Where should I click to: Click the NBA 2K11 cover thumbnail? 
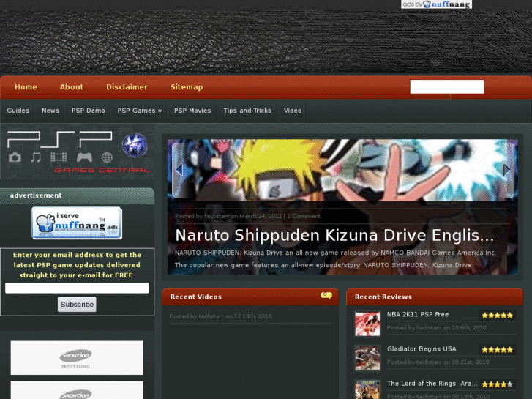pyautogui.click(x=367, y=324)
